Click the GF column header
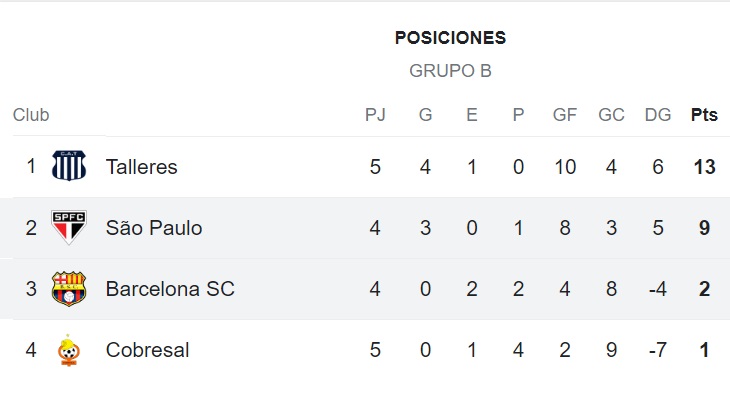This screenshot has height=411, width=730. (x=565, y=115)
